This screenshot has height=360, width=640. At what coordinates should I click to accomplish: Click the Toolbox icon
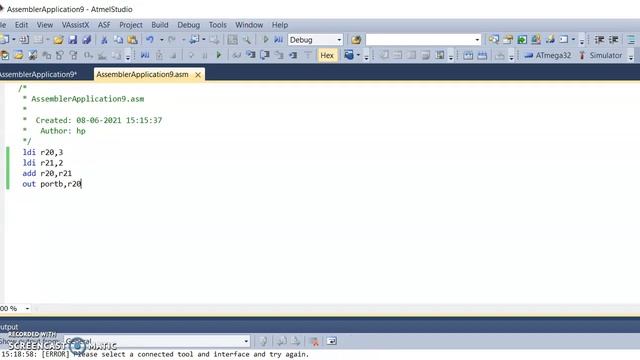pos(536,40)
